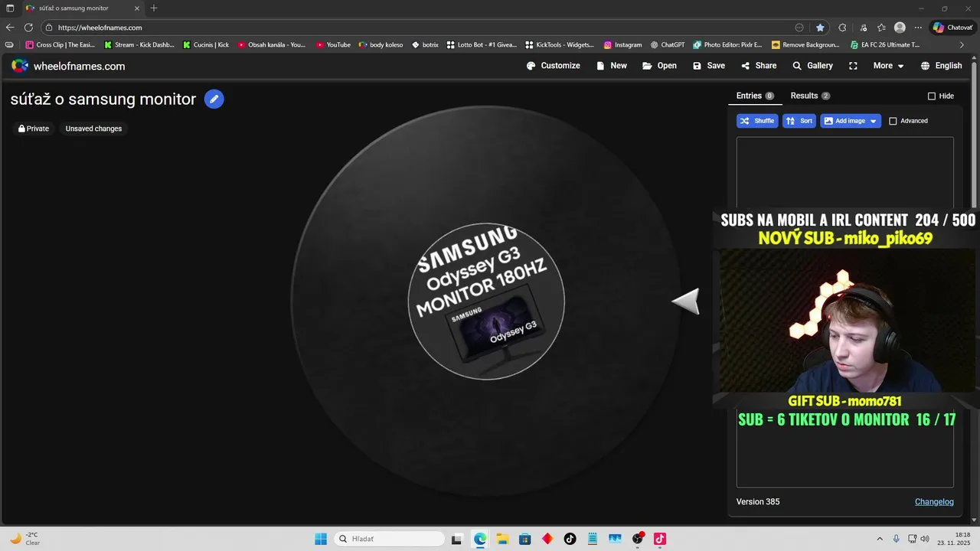Show hidden tray icons chevron
The image size is (980, 551).
point(880,539)
